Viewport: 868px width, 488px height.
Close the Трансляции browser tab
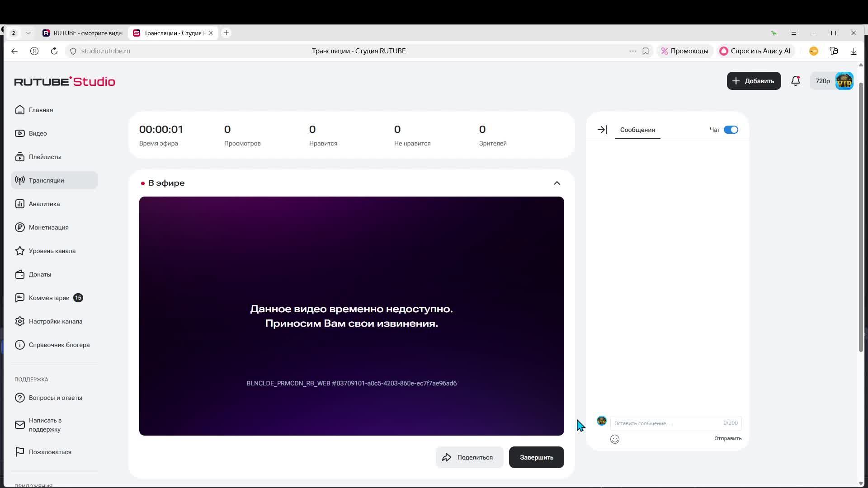pos(211,33)
